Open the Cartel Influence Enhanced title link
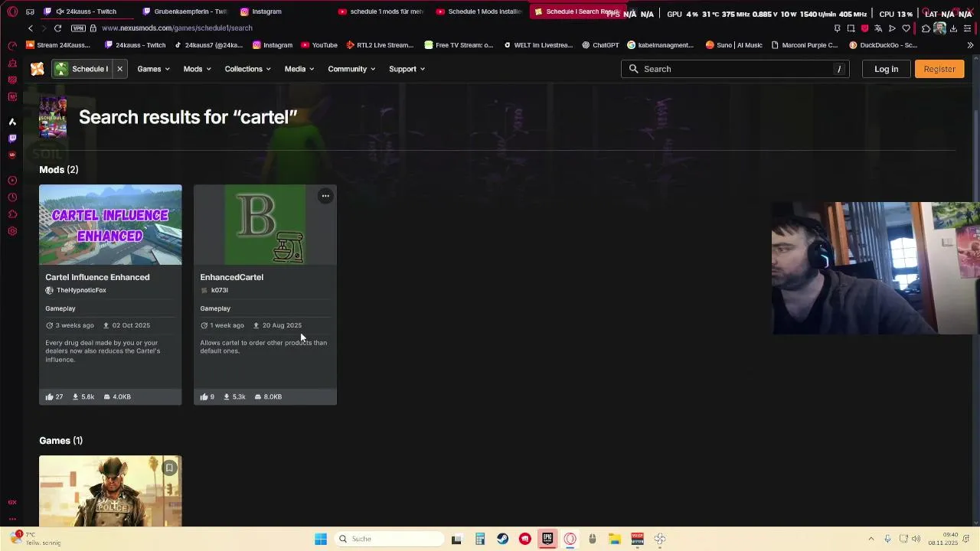The image size is (980, 551). tap(97, 277)
